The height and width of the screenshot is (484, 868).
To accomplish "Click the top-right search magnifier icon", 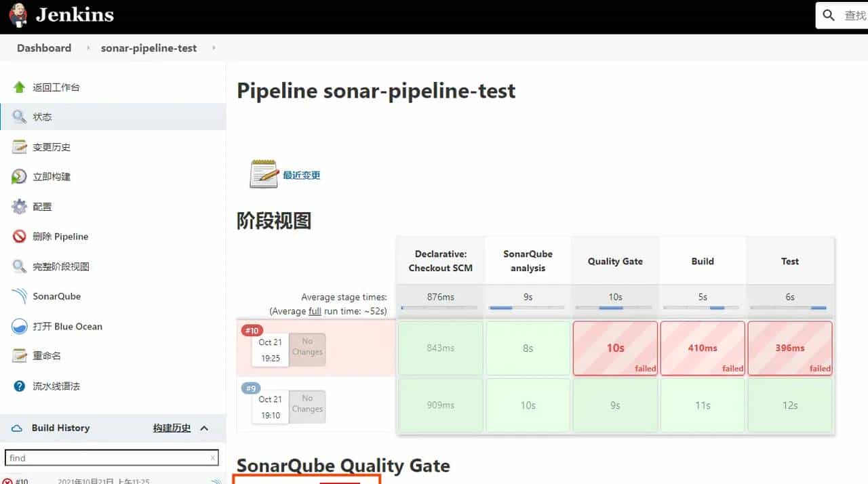I will point(828,15).
